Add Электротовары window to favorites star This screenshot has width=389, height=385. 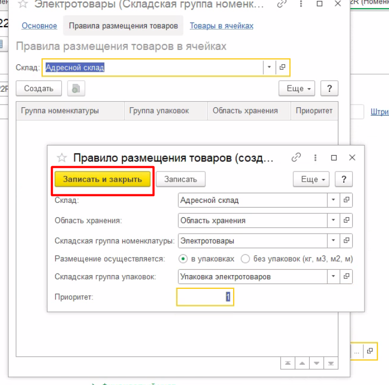[x=23, y=4]
